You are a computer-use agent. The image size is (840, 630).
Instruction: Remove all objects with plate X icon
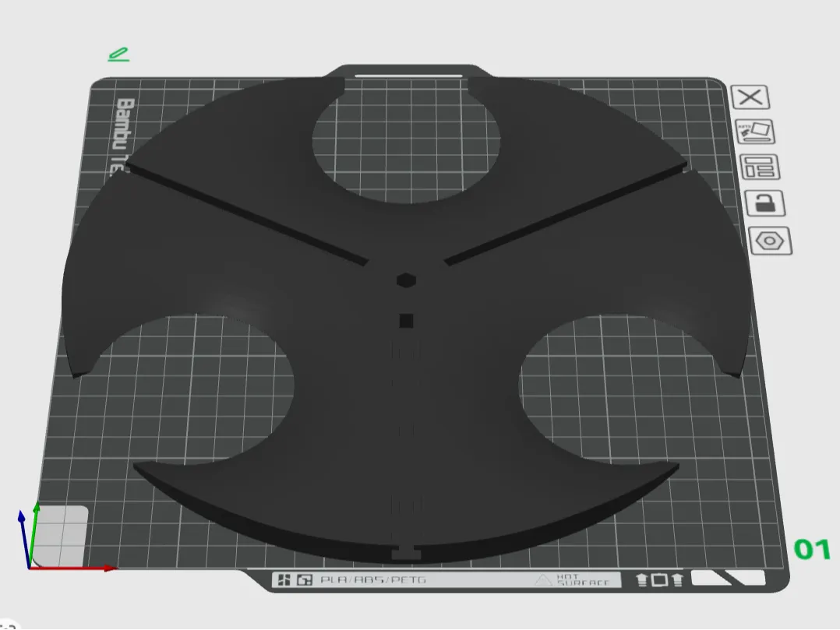pyautogui.click(x=750, y=97)
